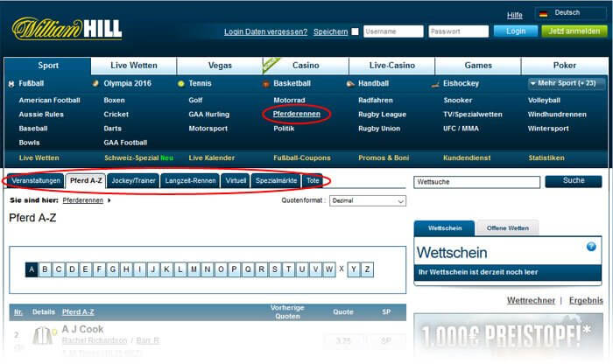
Task: Click the William Hill logo
Action: [x=67, y=29]
